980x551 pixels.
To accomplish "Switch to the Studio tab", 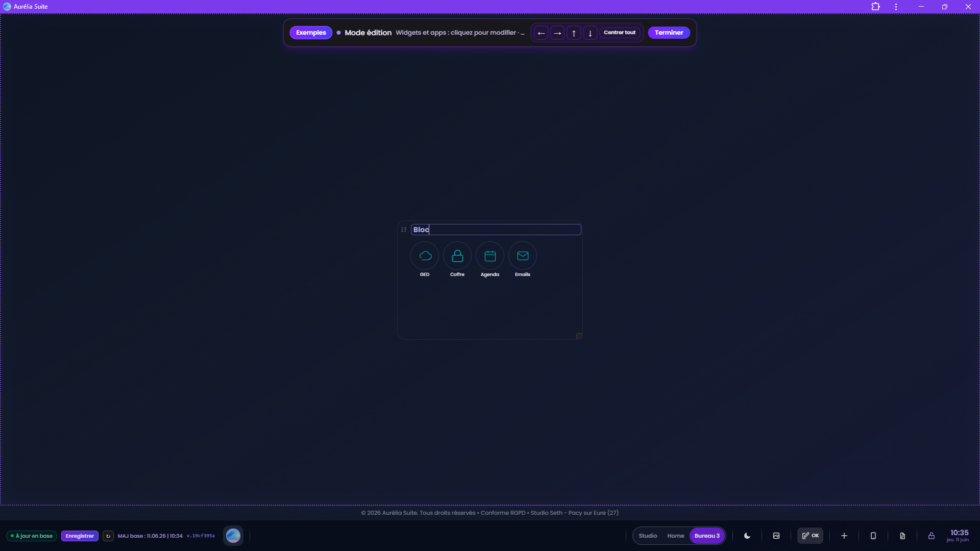I will pos(648,536).
